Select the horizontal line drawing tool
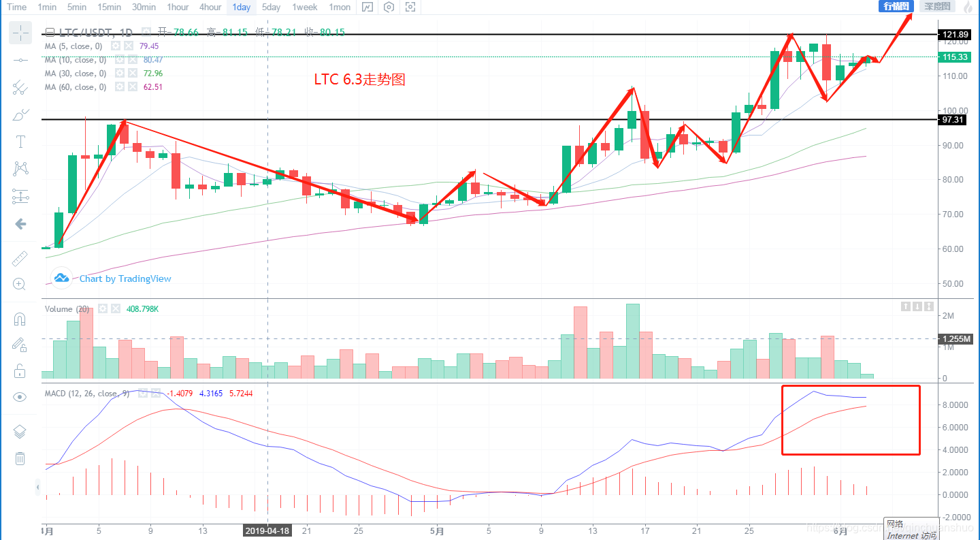The width and height of the screenshot is (980, 540). 20,60
